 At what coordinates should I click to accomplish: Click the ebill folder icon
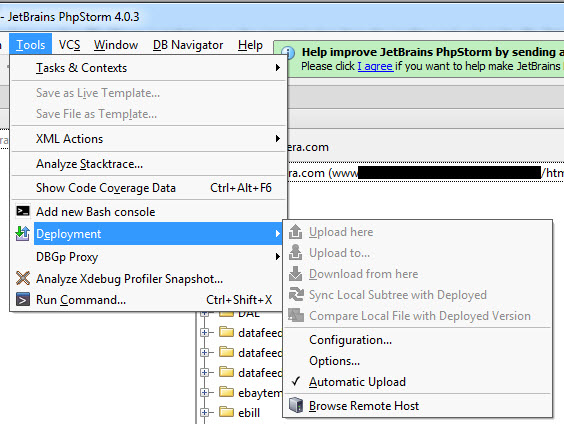226,411
